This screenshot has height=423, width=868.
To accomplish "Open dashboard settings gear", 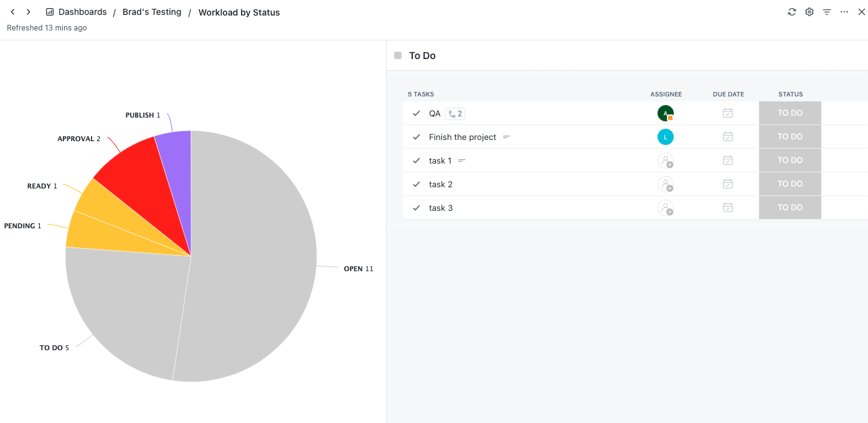I will (809, 11).
